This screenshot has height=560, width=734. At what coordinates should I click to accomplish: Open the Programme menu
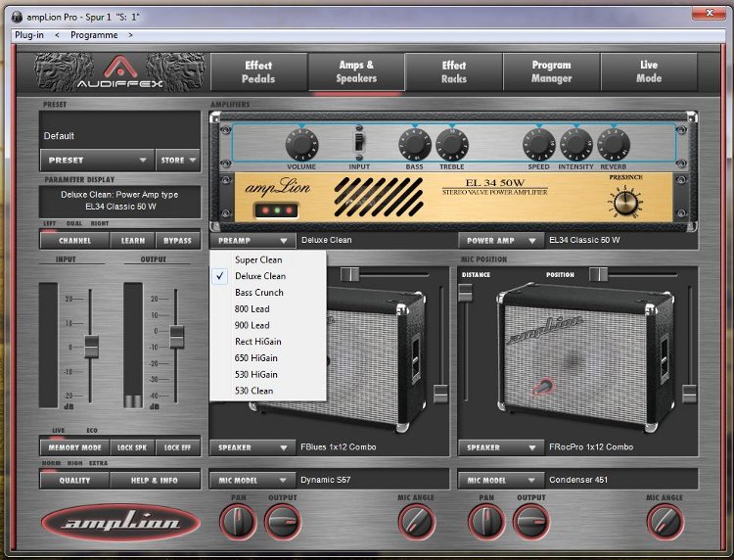(94, 35)
